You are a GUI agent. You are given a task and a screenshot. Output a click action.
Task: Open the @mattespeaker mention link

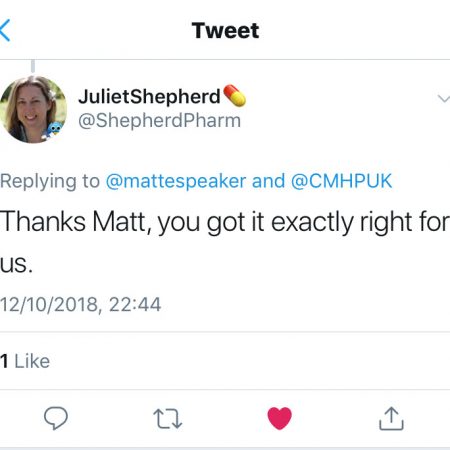click(x=176, y=181)
